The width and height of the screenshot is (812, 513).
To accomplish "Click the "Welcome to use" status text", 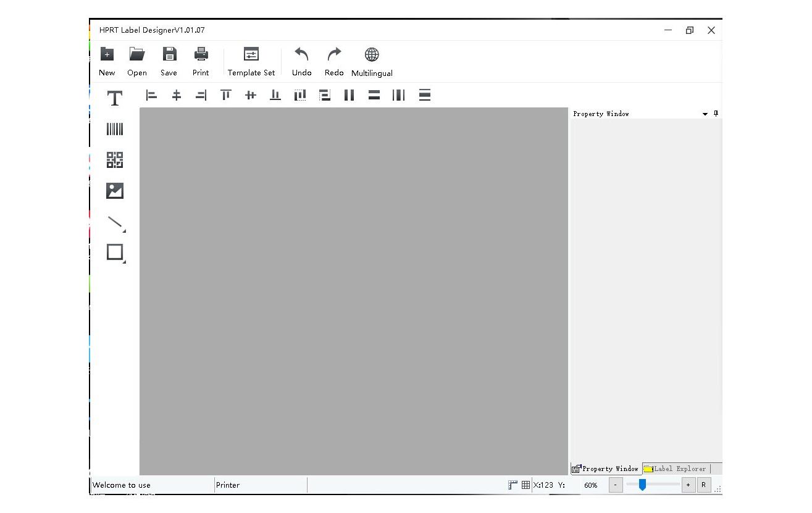I will (x=122, y=485).
